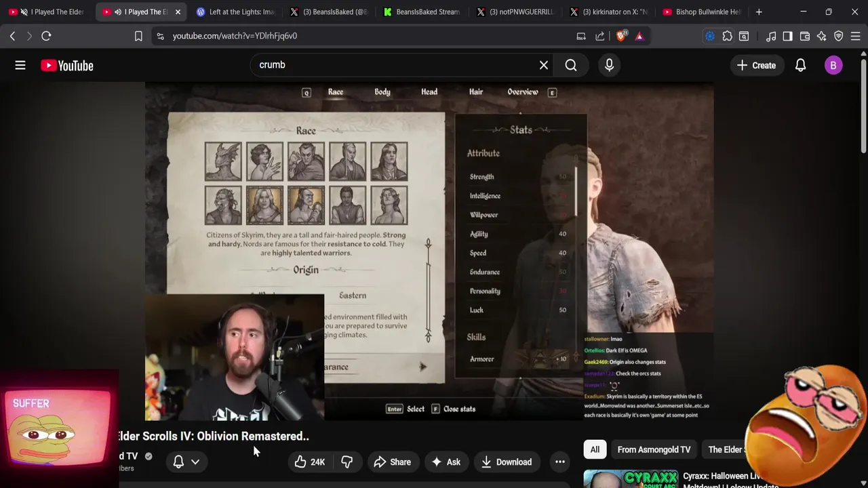The width and height of the screenshot is (868, 488).
Task: Download the video
Action: (x=507, y=462)
